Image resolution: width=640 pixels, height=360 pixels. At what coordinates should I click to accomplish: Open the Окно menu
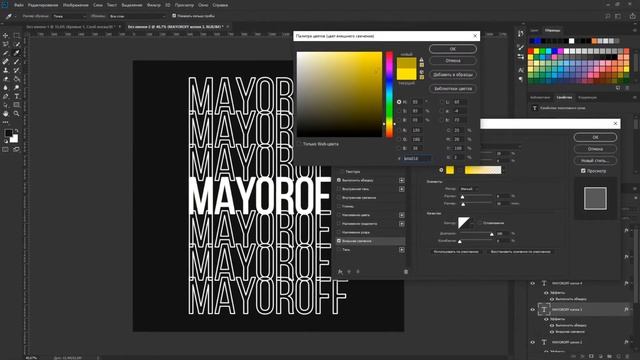[x=203, y=5]
